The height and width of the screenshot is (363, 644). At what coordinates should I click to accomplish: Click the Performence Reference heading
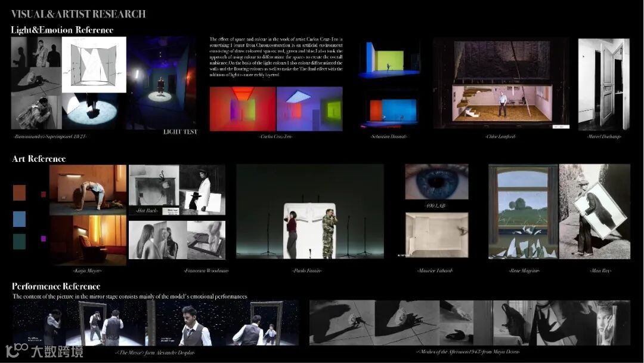[56, 286]
